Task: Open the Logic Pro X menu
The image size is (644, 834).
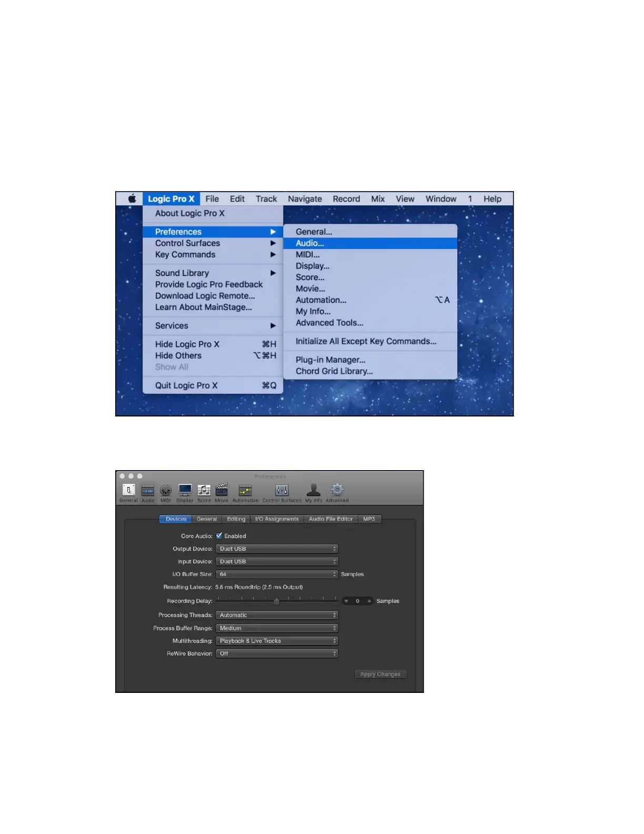Action: tap(171, 198)
